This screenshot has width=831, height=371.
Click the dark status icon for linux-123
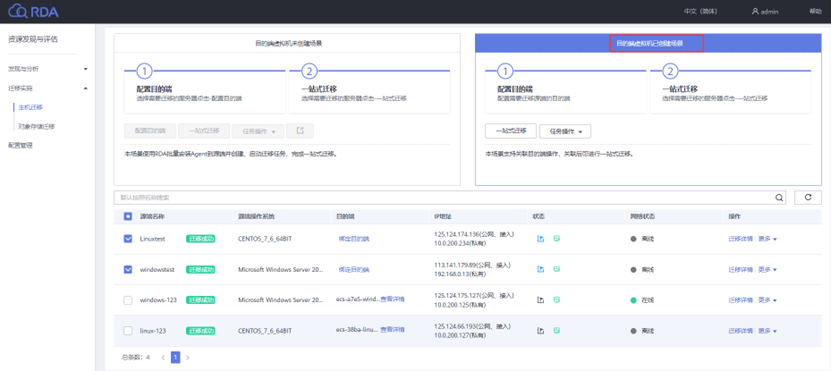[541, 331]
